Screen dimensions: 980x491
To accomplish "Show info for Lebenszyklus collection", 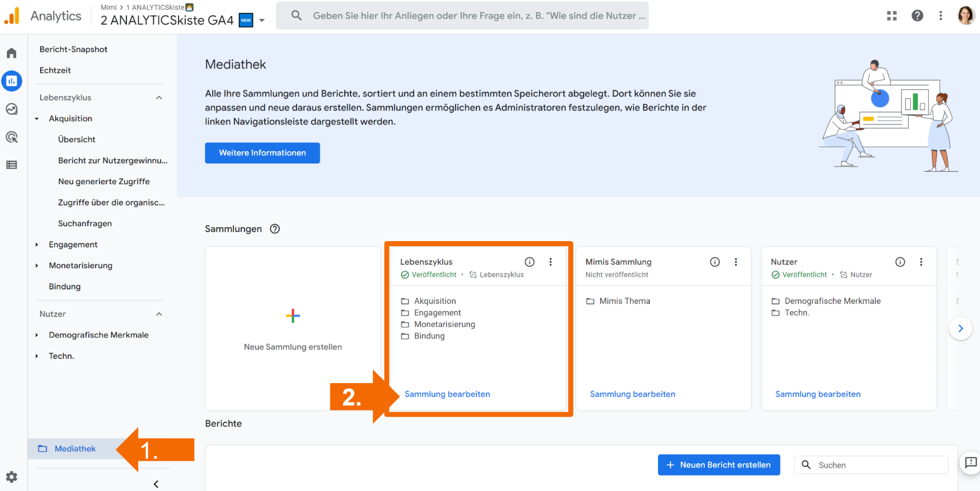I will (x=529, y=262).
